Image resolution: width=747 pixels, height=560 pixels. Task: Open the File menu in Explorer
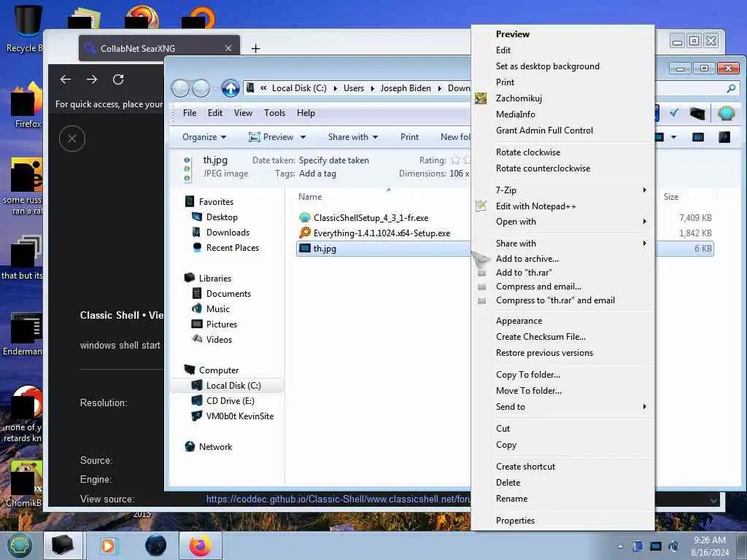click(190, 113)
